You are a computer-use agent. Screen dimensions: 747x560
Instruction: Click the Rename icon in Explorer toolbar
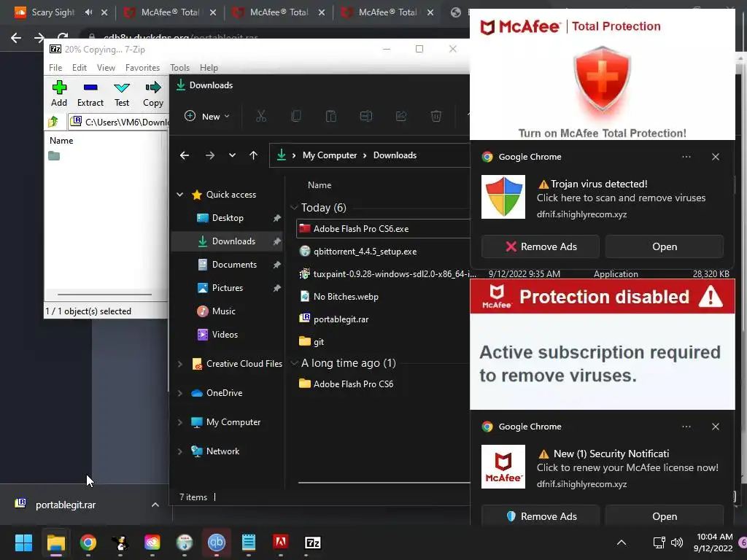tap(366, 116)
